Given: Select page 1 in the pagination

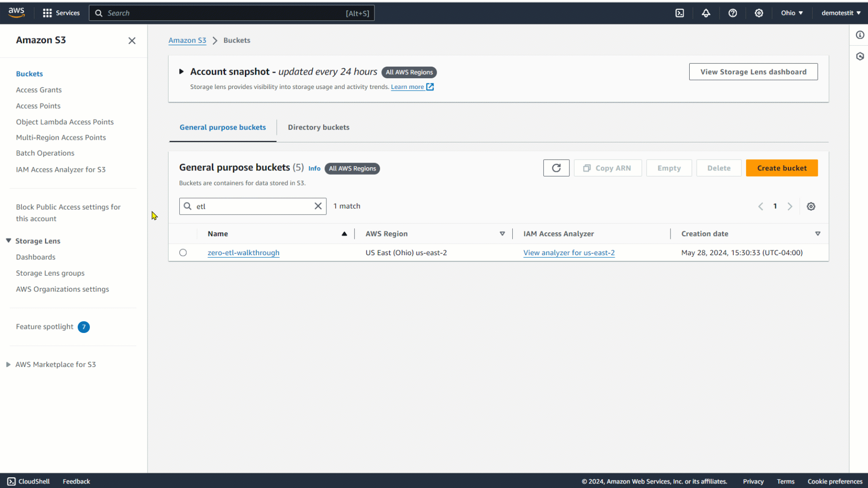Looking at the screenshot, I should coord(775,206).
